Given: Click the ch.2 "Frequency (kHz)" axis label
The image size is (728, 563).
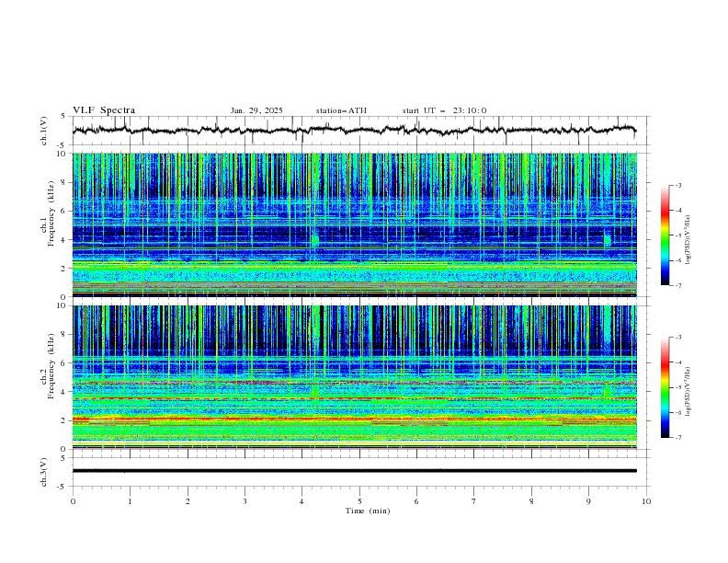Looking at the screenshot, I should click(51, 366).
